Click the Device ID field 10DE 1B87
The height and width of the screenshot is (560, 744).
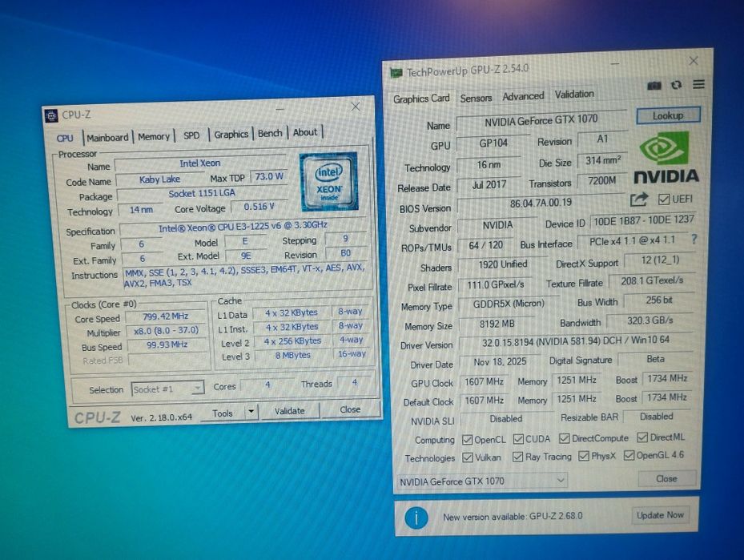[x=643, y=220]
